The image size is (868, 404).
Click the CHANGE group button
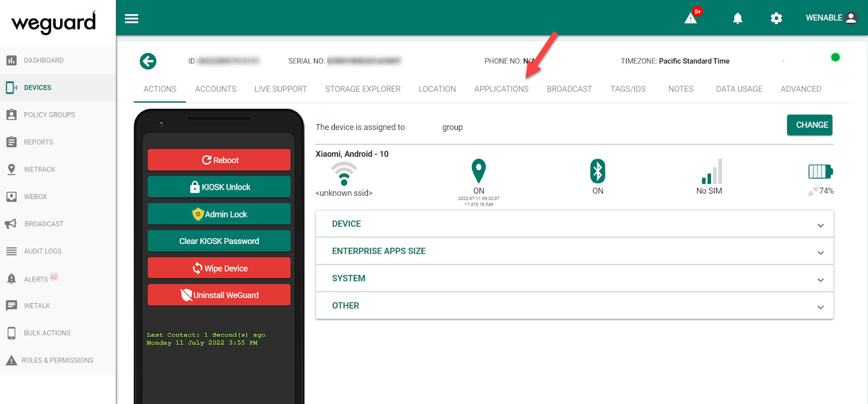pos(810,125)
